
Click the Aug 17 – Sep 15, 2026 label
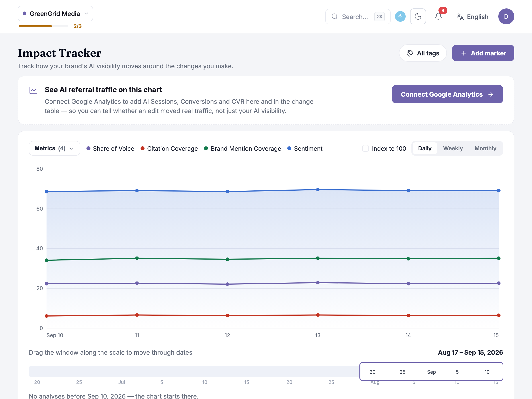point(470,353)
